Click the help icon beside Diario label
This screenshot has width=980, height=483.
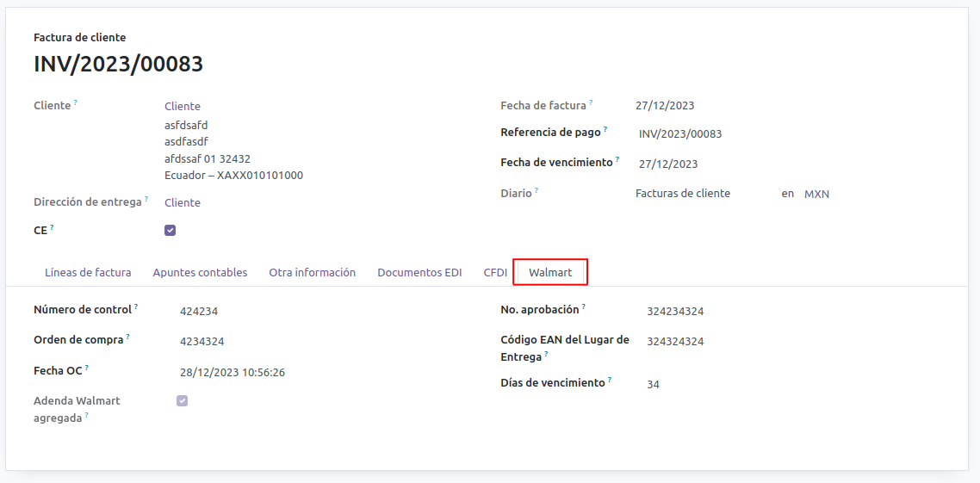tap(537, 190)
